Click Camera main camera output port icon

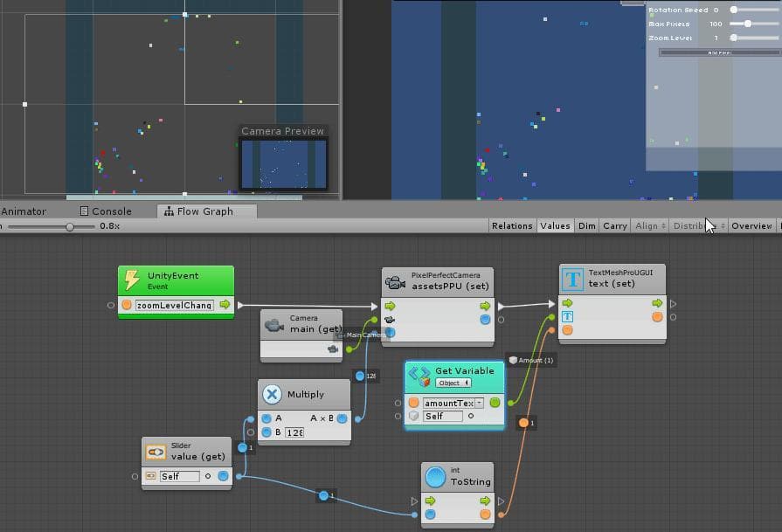[x=333, y=349]
